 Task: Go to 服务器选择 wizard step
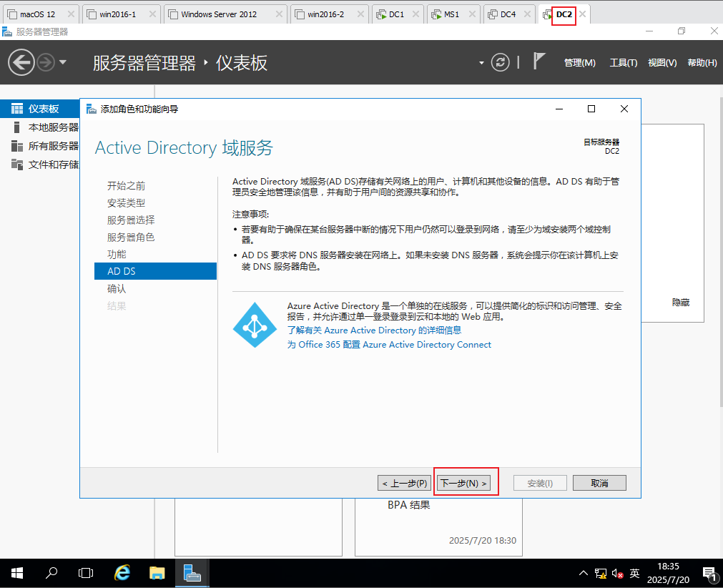pos(131,220)
